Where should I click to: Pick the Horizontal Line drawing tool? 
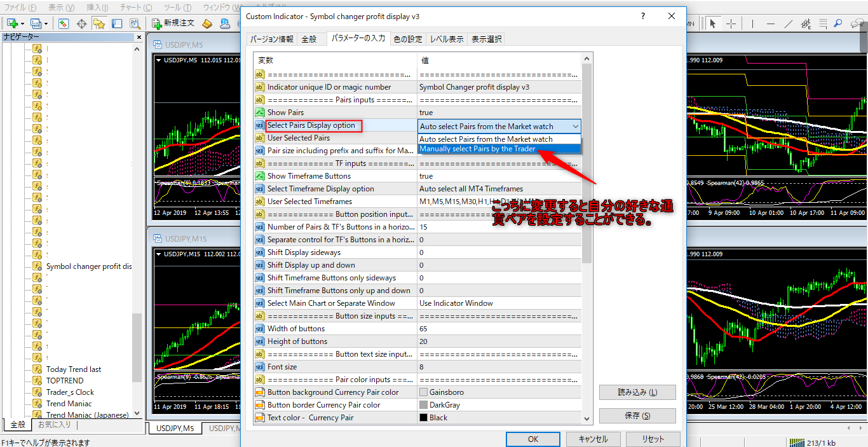(x=771, y=24)
